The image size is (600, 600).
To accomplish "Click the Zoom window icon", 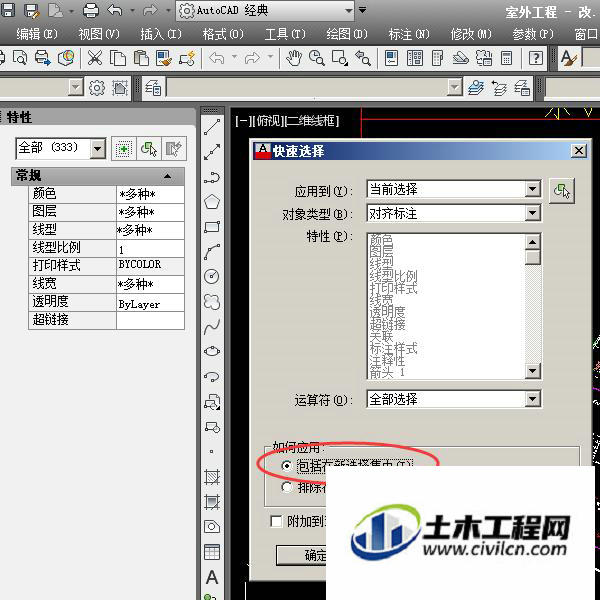I will (340, 58).
